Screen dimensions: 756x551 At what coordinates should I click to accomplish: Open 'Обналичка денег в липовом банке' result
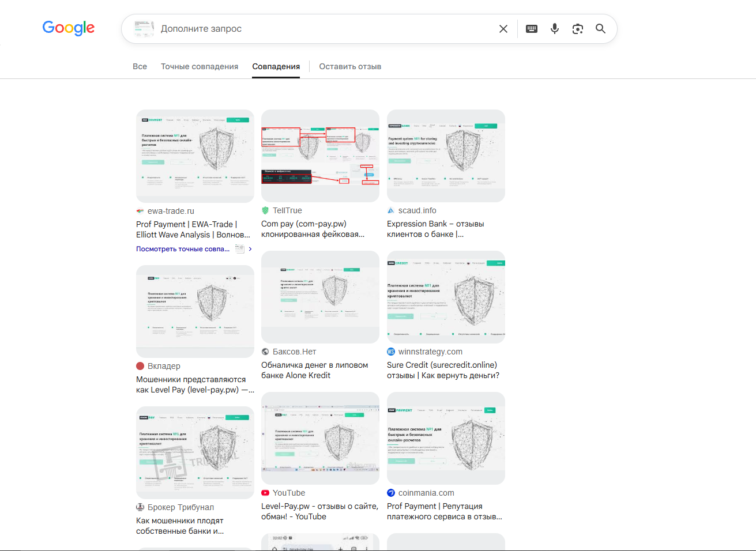314,370
